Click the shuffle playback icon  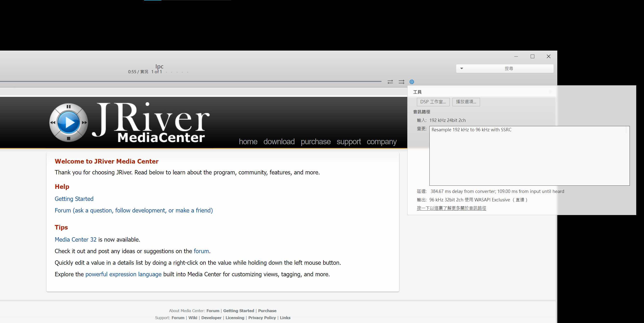(401, 82)
